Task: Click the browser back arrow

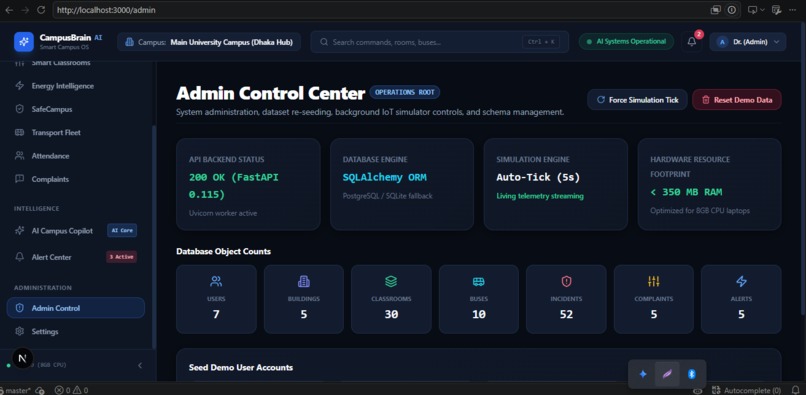Action: click(9, 10)
